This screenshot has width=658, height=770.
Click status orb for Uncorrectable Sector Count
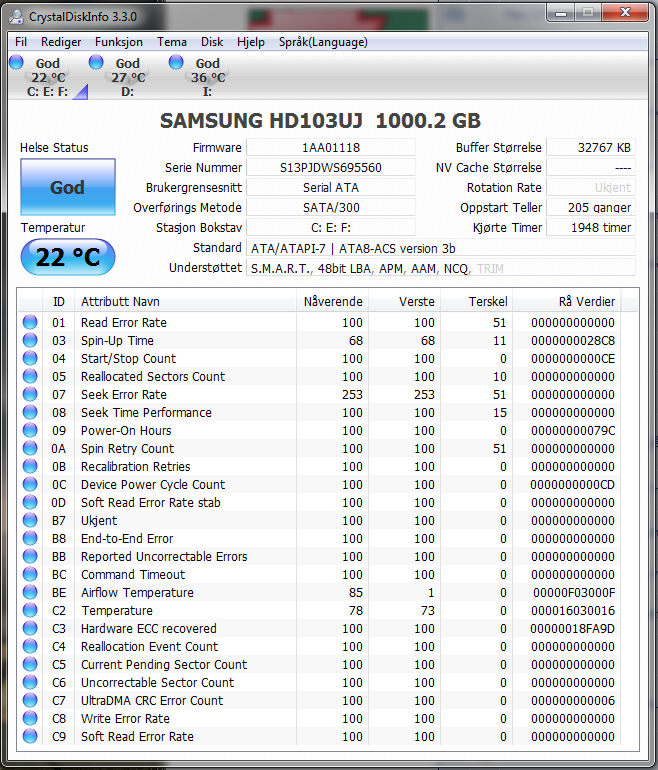pos(30,683)
